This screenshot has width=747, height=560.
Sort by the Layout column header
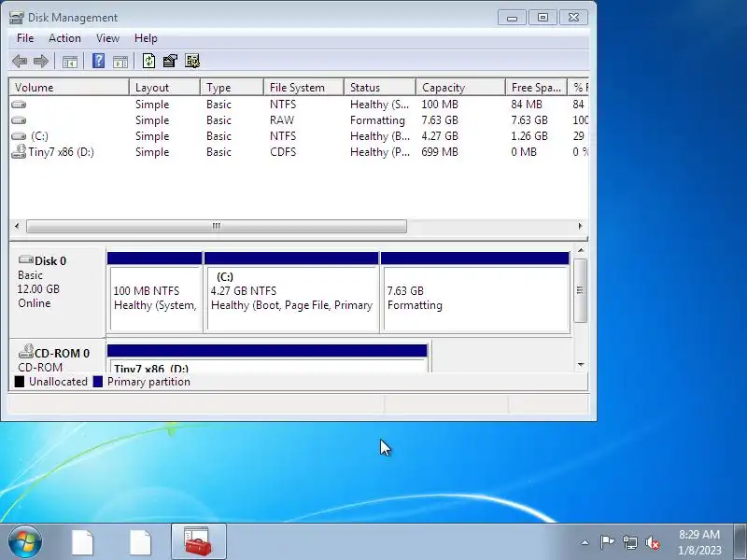click(x=164, y=88)
